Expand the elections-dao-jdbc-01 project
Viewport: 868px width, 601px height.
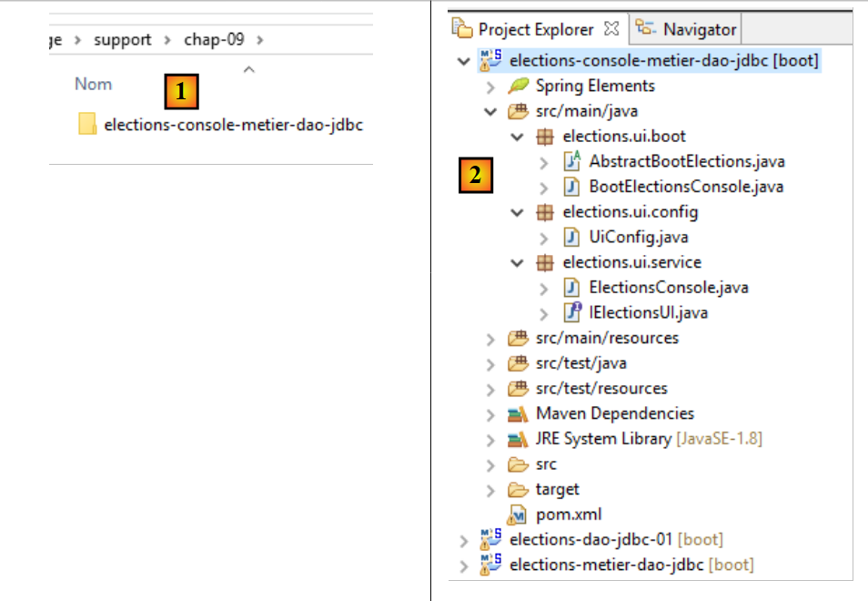(465, 540)
